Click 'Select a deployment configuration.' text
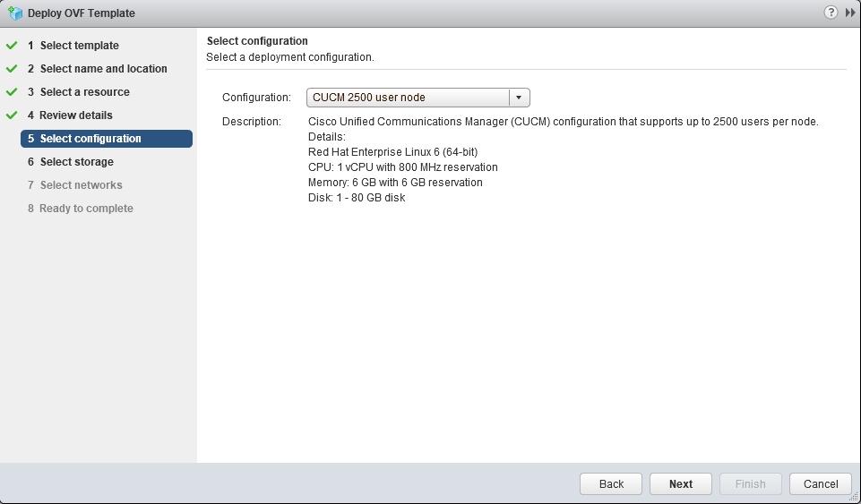 [290, 57]
